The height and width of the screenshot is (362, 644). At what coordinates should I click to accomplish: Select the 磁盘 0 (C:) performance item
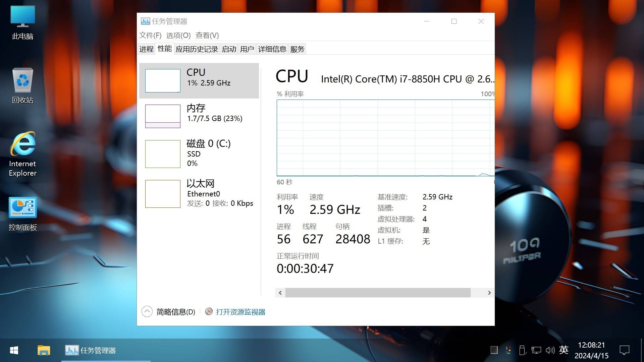pos(199,154)
